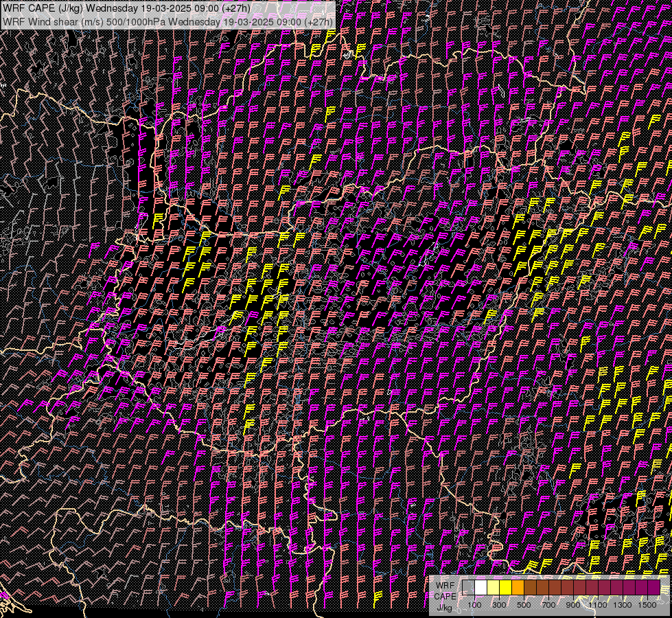Click the J/kg unit label in legend

click(x=444, y=608)
